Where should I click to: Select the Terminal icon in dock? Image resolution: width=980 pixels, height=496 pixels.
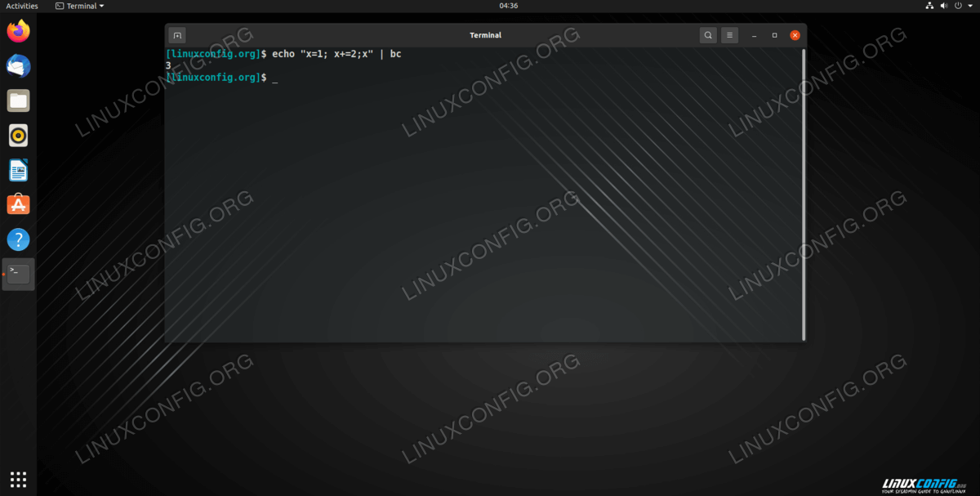pyautogui.click(x=18, y=274)
